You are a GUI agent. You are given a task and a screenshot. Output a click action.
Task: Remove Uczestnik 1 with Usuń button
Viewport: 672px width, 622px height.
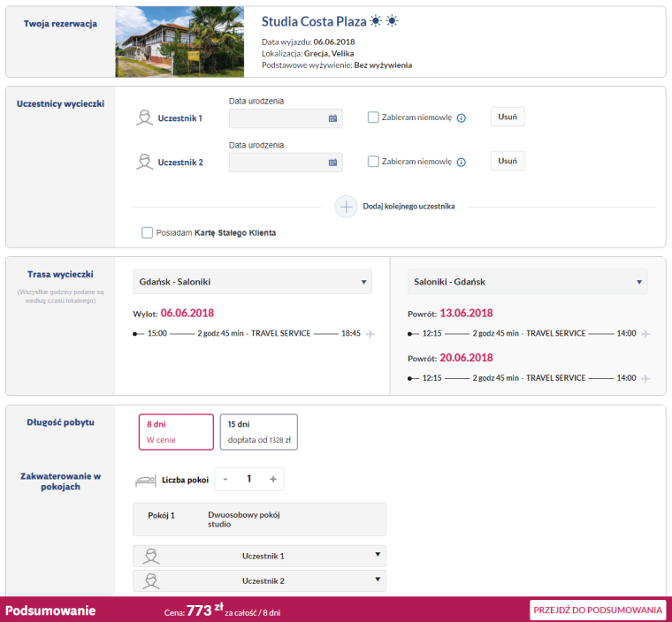(507, 117)
